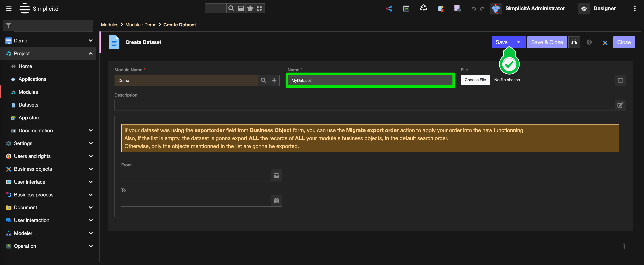Open Datasets in the sidebar
The height and width of the screenshot is (265, 644).
tap(28, 105)
